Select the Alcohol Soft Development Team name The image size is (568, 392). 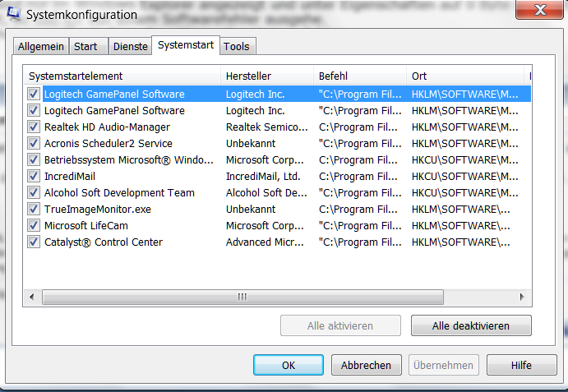point(119,193)
